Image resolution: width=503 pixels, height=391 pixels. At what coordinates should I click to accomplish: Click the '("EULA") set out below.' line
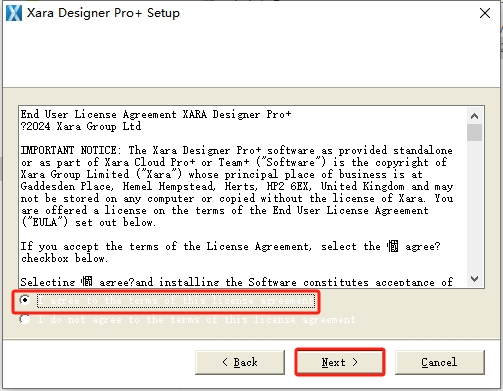(x=88, y=222)
